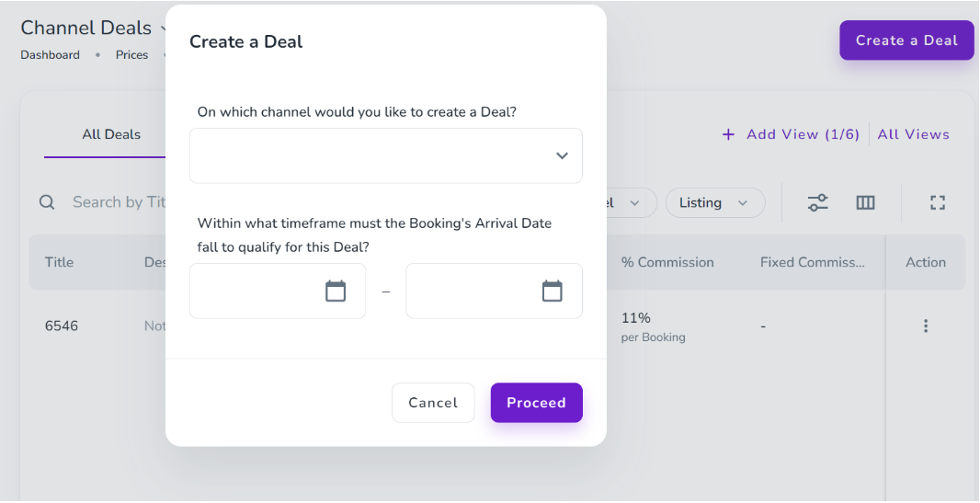This screenshot has width=980, height=503.
Task: Open the filter settings icon
Action: tap(817, 202)
